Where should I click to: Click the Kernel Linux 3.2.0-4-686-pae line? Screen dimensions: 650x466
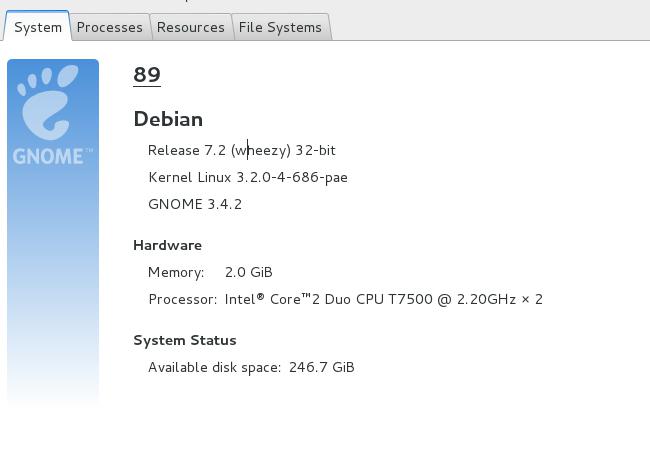[248, 177]
